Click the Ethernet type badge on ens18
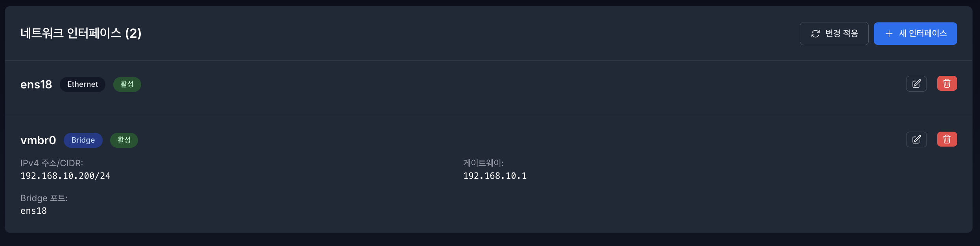980x246 pixels. (82, 84)
